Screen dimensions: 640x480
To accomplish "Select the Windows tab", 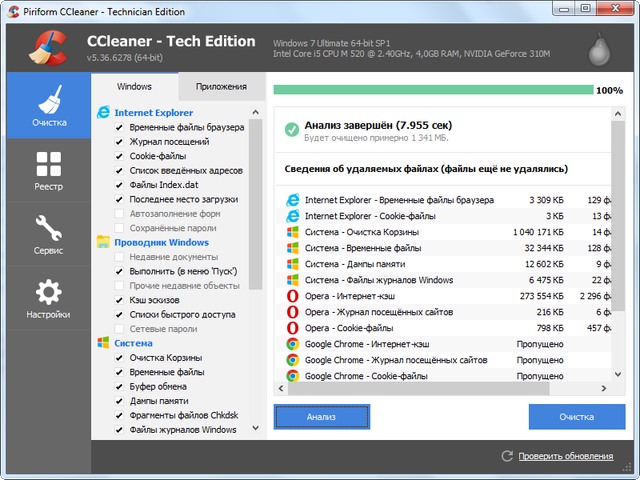I will click(135, 86).
